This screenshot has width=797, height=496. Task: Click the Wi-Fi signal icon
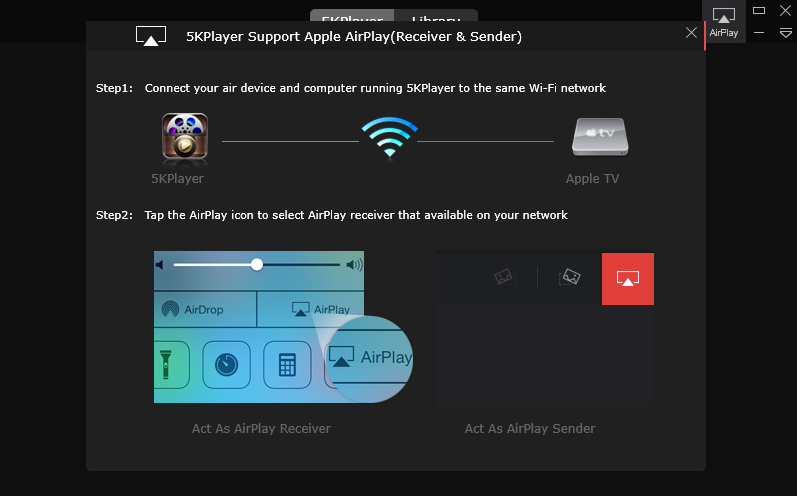(x=389, y=137)
